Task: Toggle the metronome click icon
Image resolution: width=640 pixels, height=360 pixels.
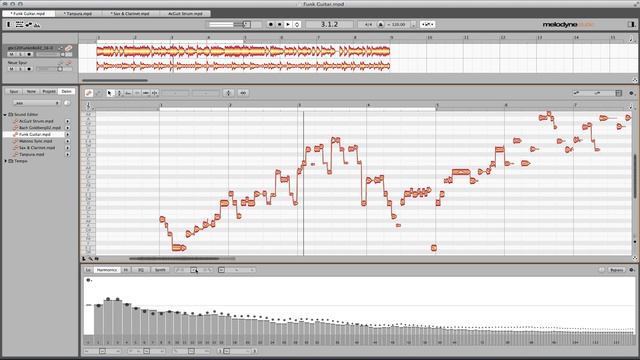Action: (380, 24)
